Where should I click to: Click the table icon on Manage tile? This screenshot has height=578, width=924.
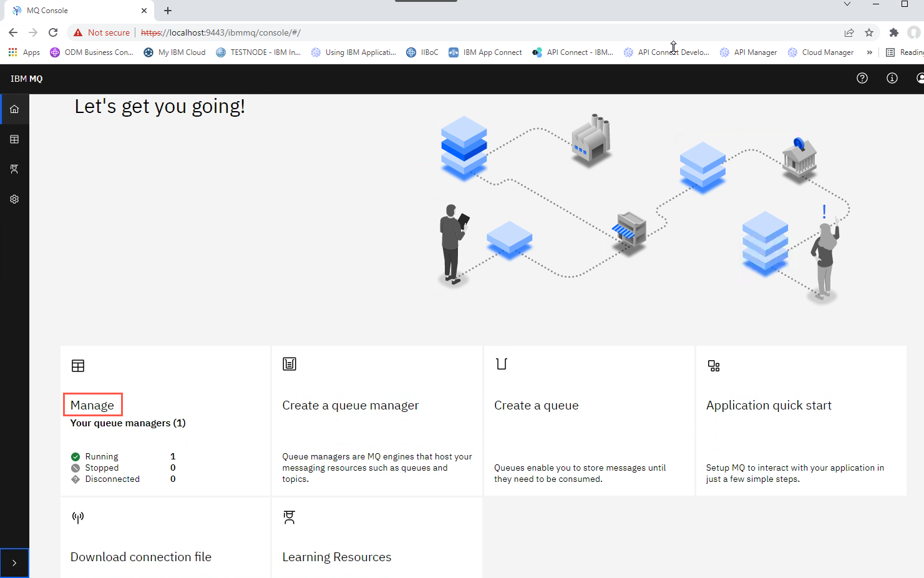tap(78, 366)
